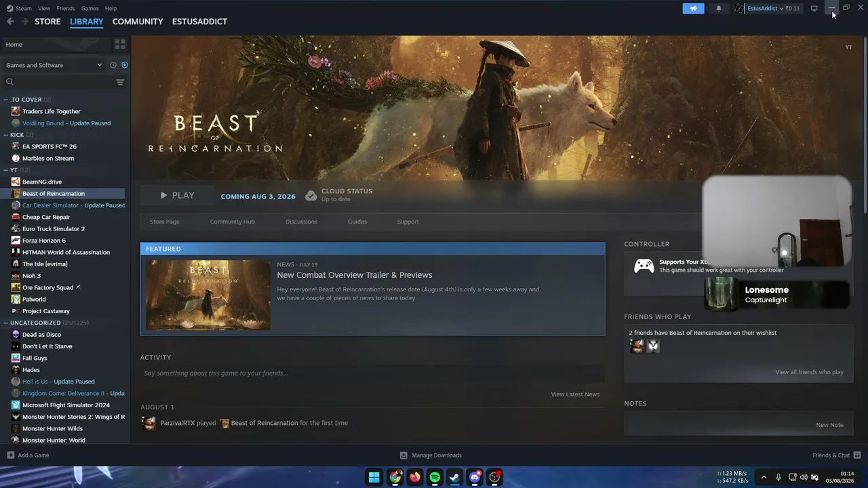Open the Windows Start button
This screenshot has width=868, height=488.
374,477
